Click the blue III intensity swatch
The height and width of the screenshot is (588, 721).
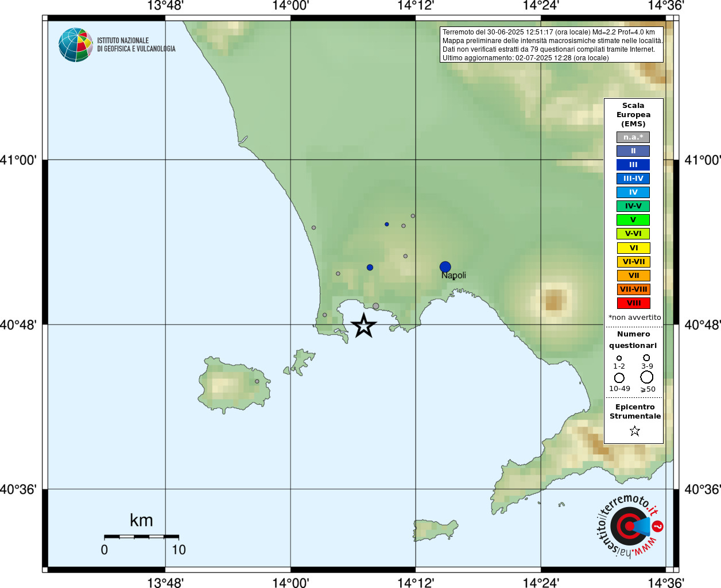[633, 165]
